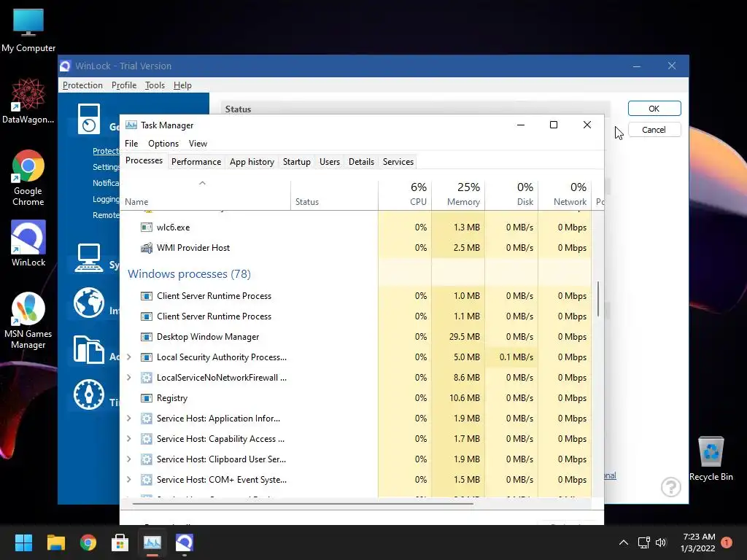747x560 pixels.
Task: Expand LocalServiceNoNetworkFirewall row
Action: pyautogui.click(x=128, y=378)
